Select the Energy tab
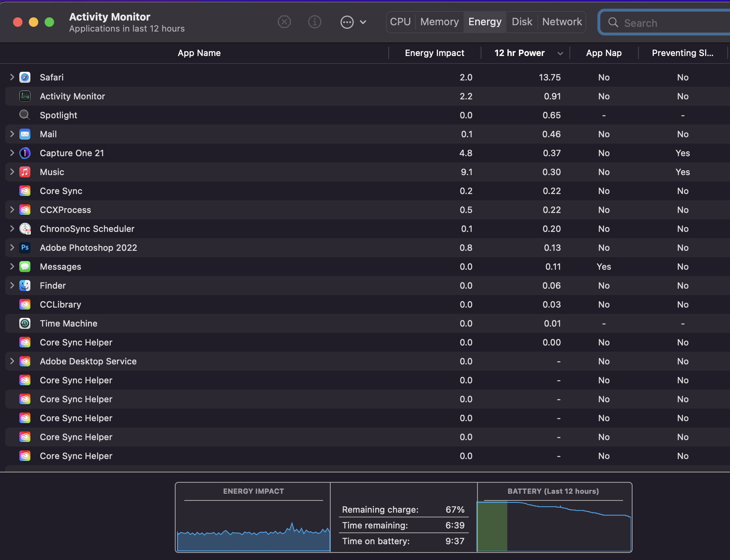 pos(485,22)
